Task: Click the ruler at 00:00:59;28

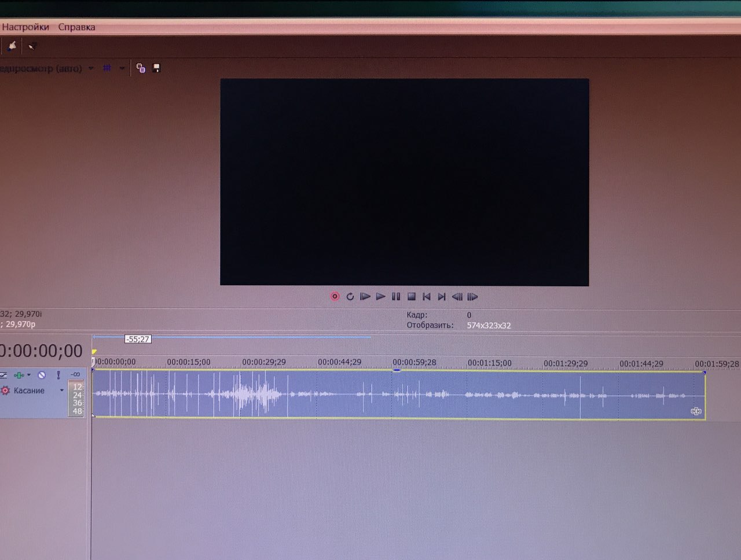Action: [x=414, y=363]
